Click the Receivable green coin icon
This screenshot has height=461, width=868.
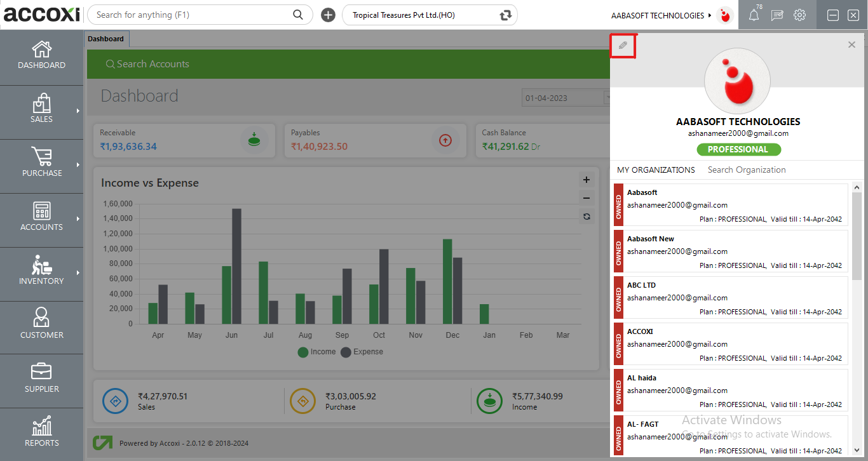pos(254,140)
